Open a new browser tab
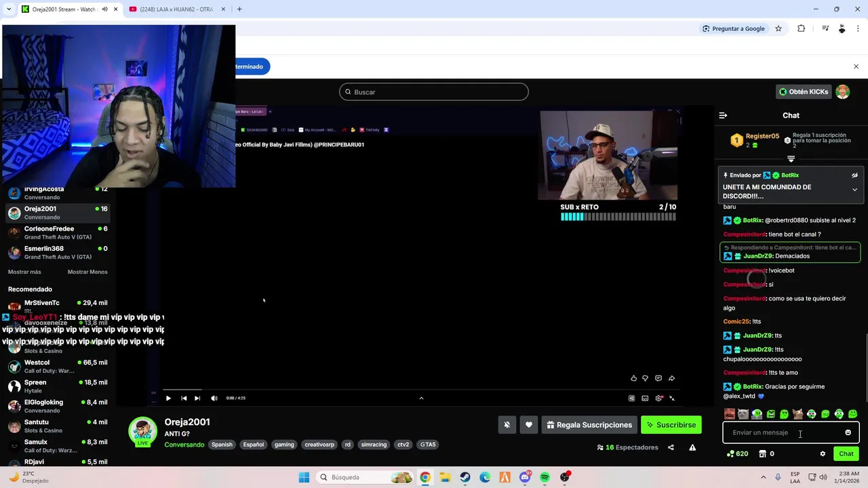Viewport: 868px width, 488px height. pos(239,9)
